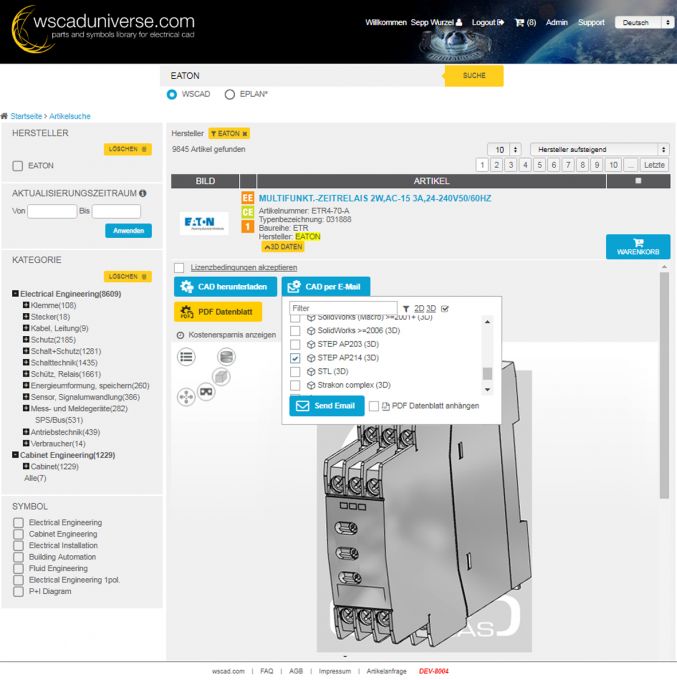Image resolution: width=677 pixels, height=680 pixels.
Task: Click the Anwenden date filter button
Action: 128,231
